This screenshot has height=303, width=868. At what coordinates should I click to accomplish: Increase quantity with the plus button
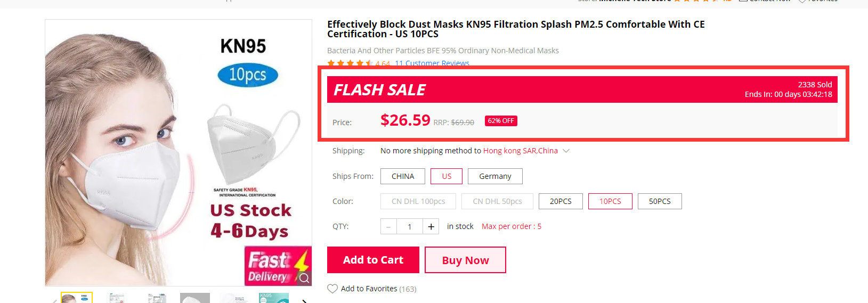click(x=431, y=226)
